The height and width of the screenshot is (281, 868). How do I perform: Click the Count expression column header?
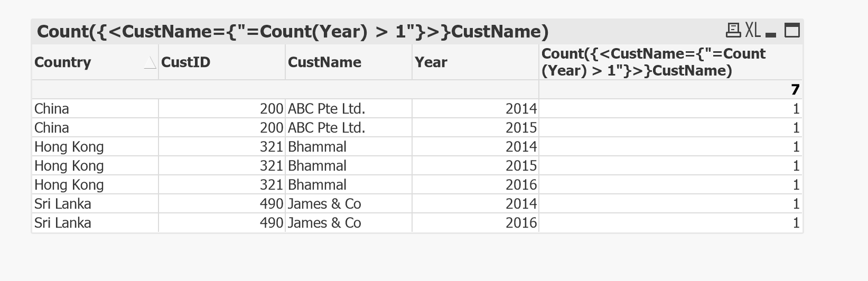653,62
